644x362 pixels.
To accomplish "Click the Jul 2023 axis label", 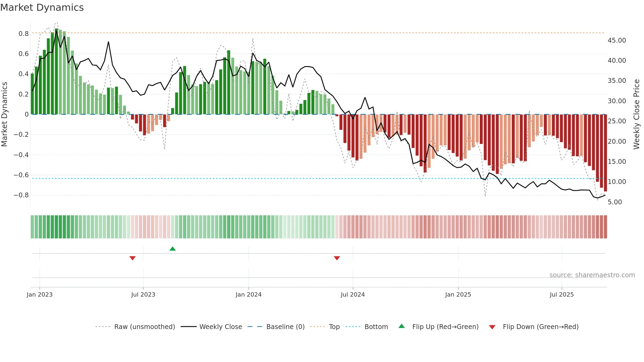I will pos(143,294).
